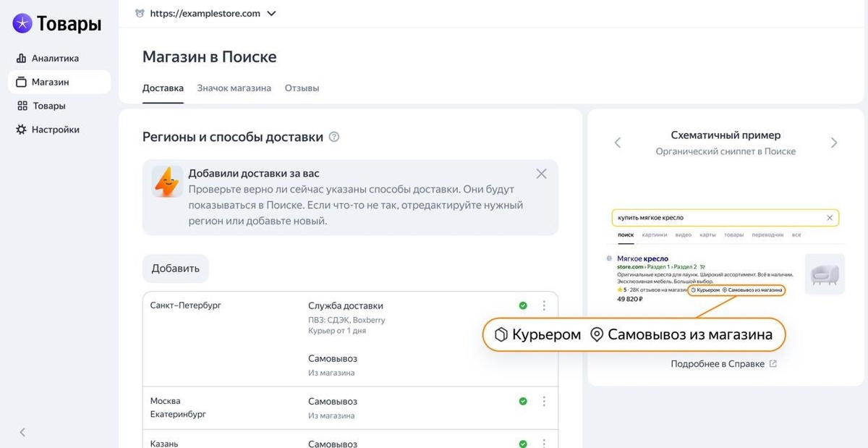The height and width of the screenshot is (448, 868).
Task: Select Санкт-Петербург region text
Action: tap(186, 305)
